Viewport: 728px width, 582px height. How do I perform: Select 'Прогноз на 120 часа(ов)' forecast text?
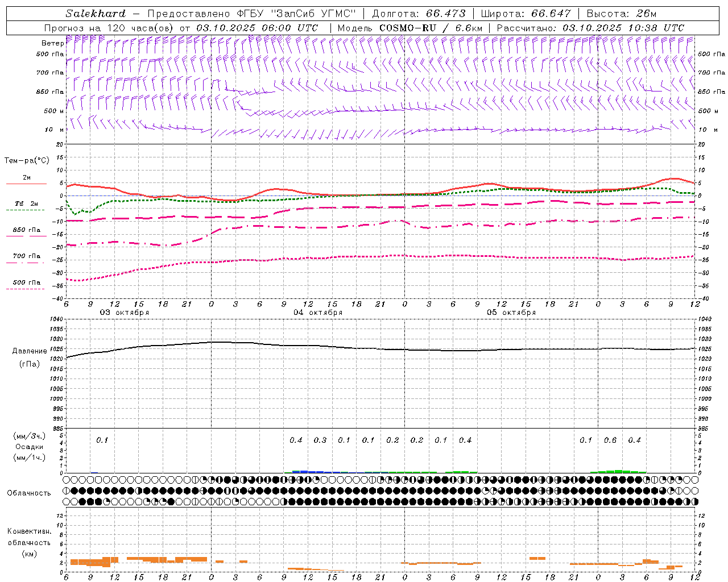click(x=109, y=28)
